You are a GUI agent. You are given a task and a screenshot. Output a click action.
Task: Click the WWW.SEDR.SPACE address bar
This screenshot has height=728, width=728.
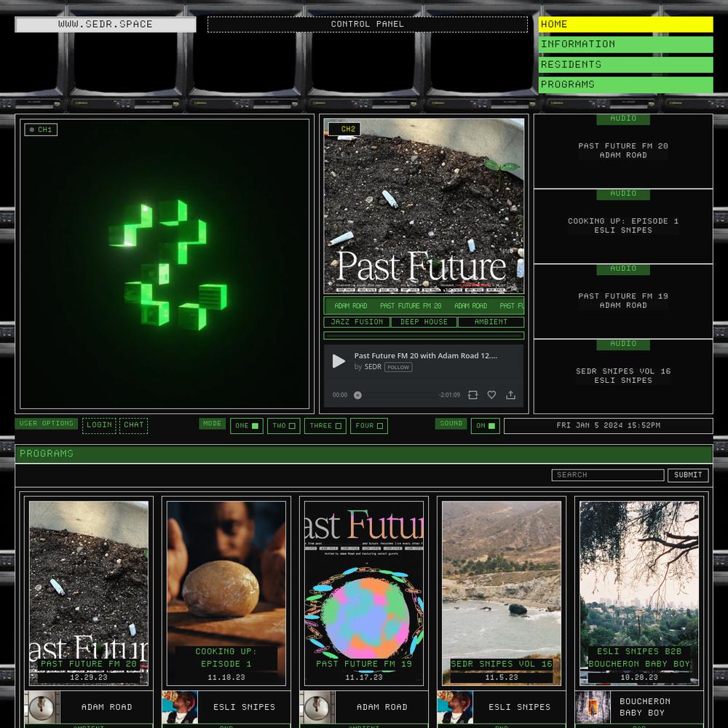[106, 24]
